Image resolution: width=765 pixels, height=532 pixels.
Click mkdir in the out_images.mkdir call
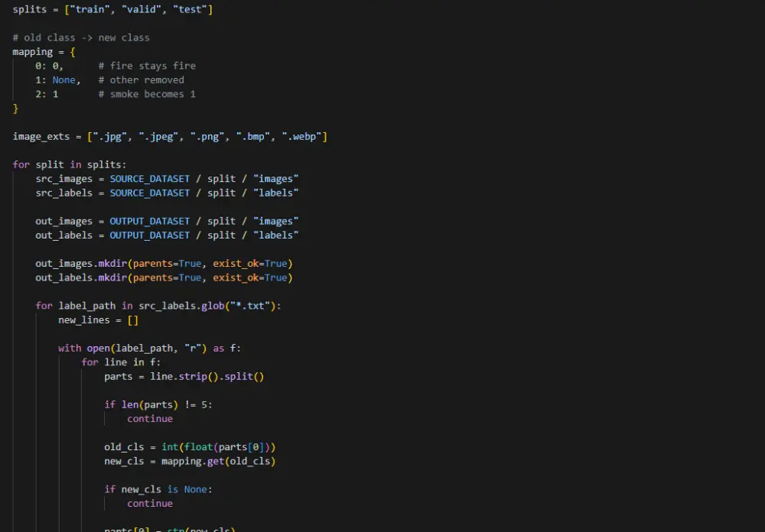pyautogui.click(x=112, y=264)
